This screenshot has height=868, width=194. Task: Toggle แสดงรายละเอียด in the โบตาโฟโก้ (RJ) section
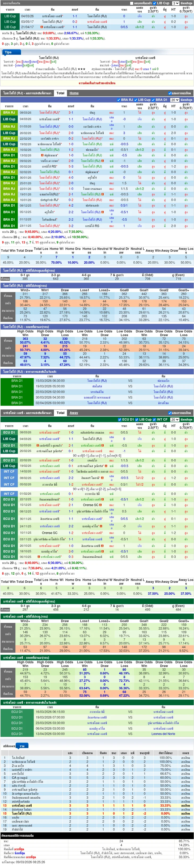(x=170, y=93)
